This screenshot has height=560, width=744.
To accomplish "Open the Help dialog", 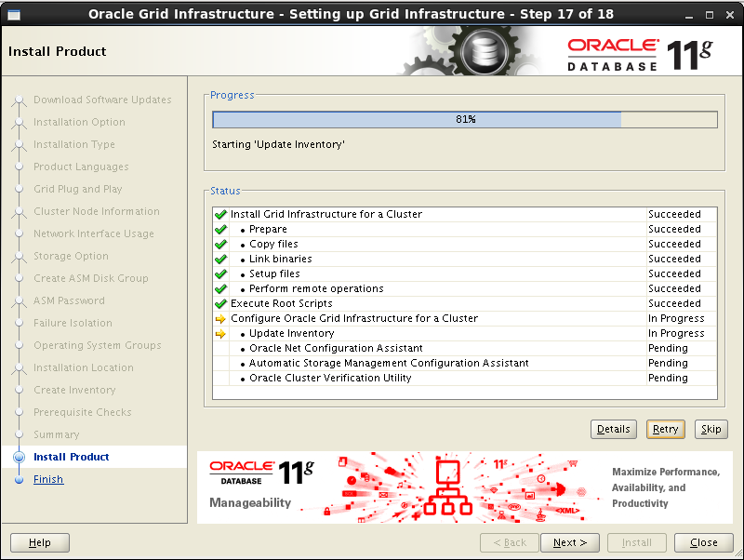I will pyautogui.click(x=40, y=542).
